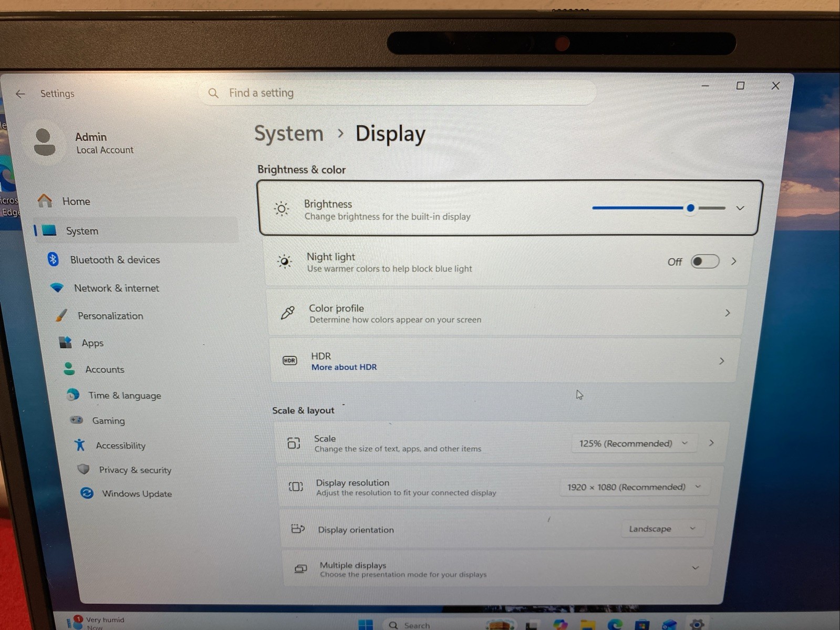This screenshot has width=840, height=630.
Task: Click the Admin profile avatar
Action: tap(44, 142)
